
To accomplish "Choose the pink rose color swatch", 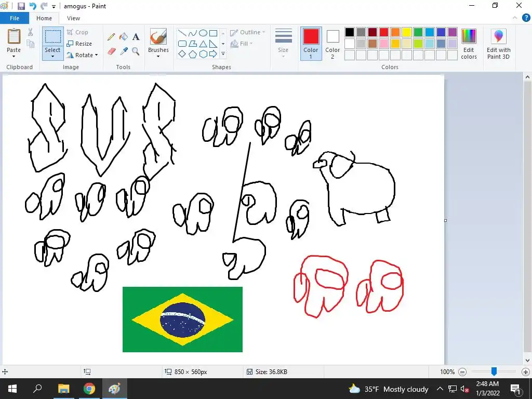I will tap(384, 44).
